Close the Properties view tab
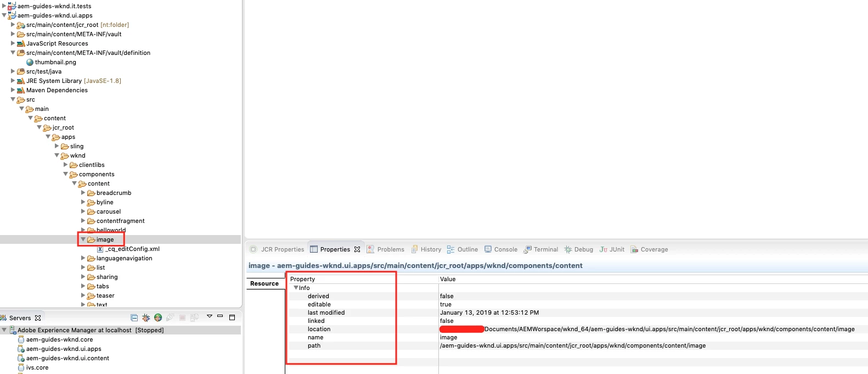The height and width of the screenshot is (374, 868). pyautogui.click(x=357, y=249)
